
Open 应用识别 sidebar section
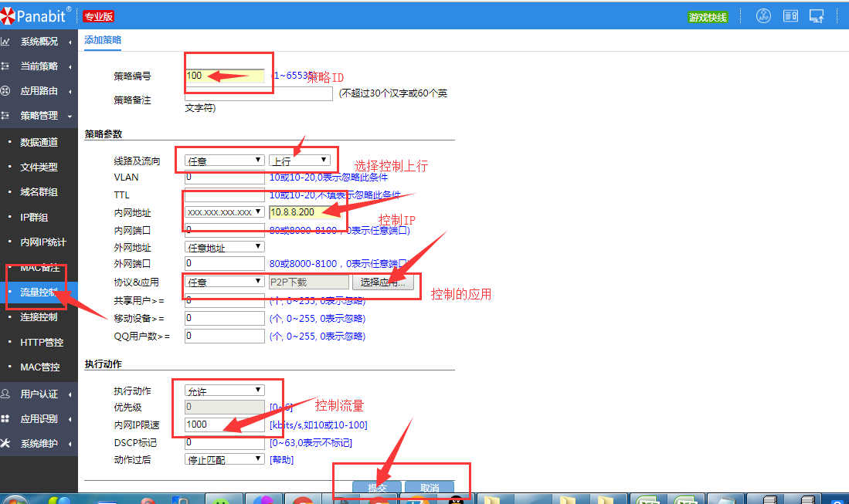pyautogui.click(x=39, y=419)
